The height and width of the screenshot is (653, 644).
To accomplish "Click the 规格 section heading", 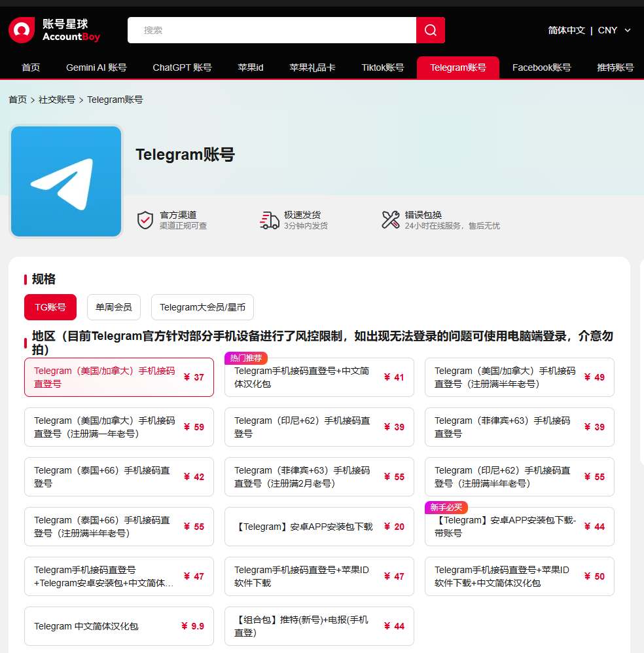I will [44, 279].
